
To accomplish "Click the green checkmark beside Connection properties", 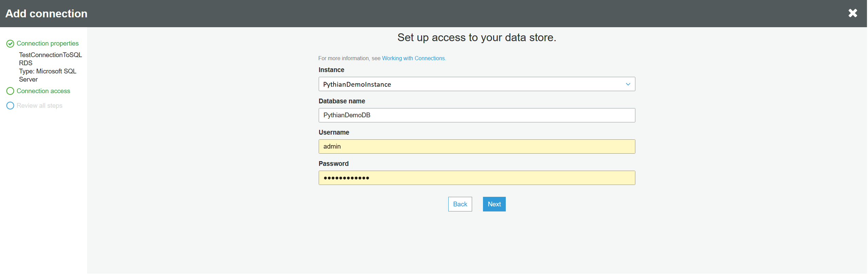I will [x=10, y=44].
